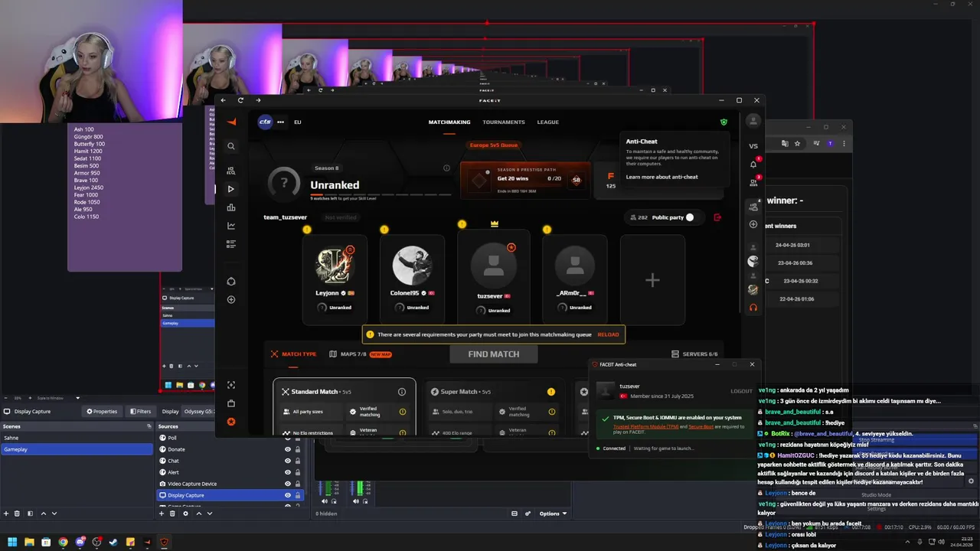The image size is (980, 551).
Task: Open Learn more about anti-cheat link
Action: 661,177
